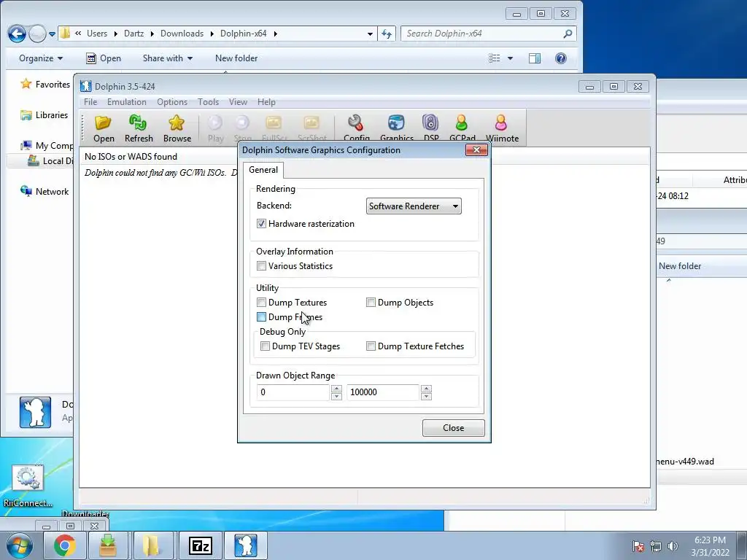Open the File menu in Dolphin
Screen dimensions: 747x560
(90, 102)
